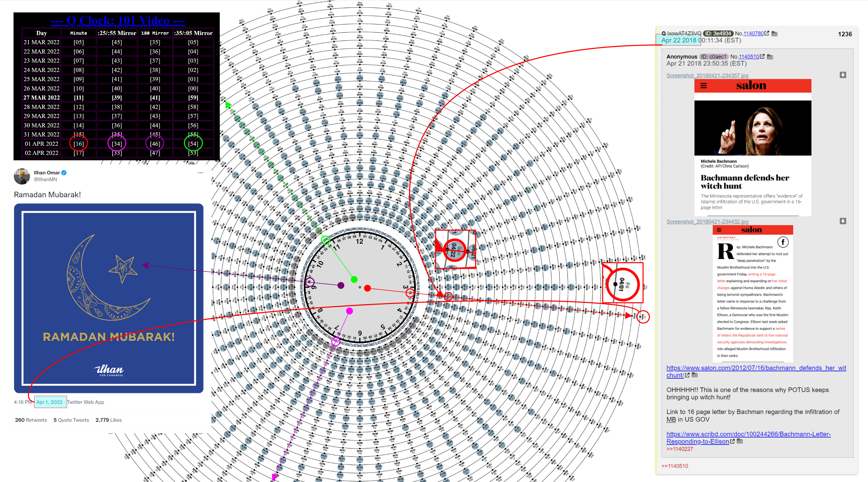Image resolution: width=868 pixels, height=482 pixels.
Task: Download Screenshot_20180421-234357.jpg via its arrow icon
Action: coord(843,75)
